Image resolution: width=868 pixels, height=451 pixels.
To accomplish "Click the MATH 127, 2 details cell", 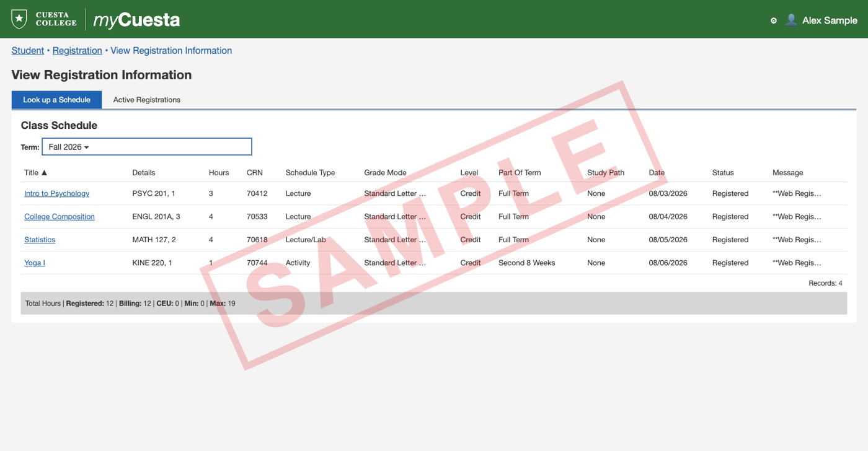I will (154, 240).
